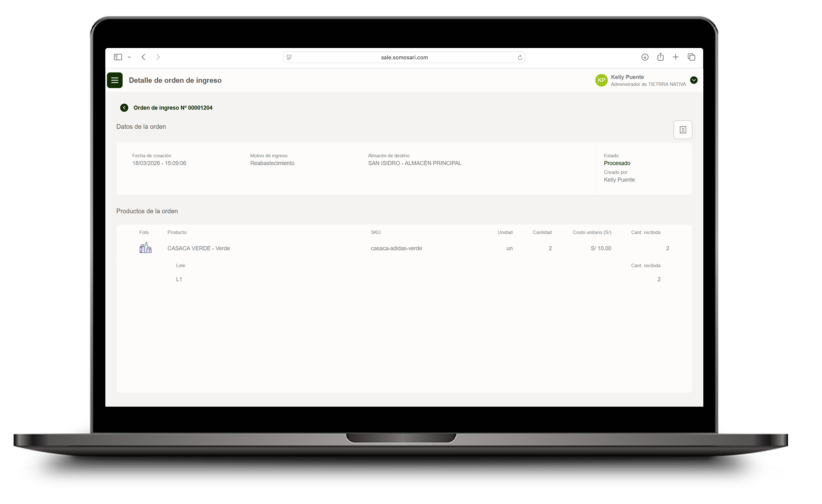Viewport: 822px width, 504px height.
Task: Toggle the Safari sidebar icon
Action: (118, 57)
